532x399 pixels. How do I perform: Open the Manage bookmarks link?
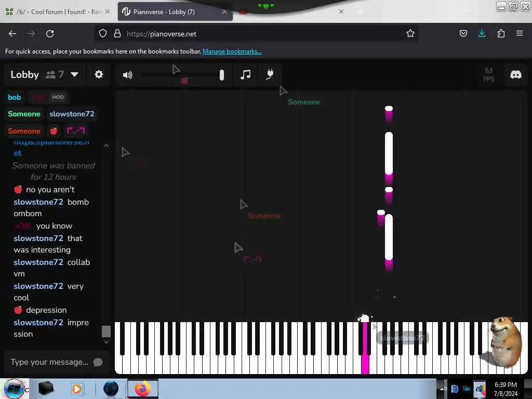click(x=232, y=51)
